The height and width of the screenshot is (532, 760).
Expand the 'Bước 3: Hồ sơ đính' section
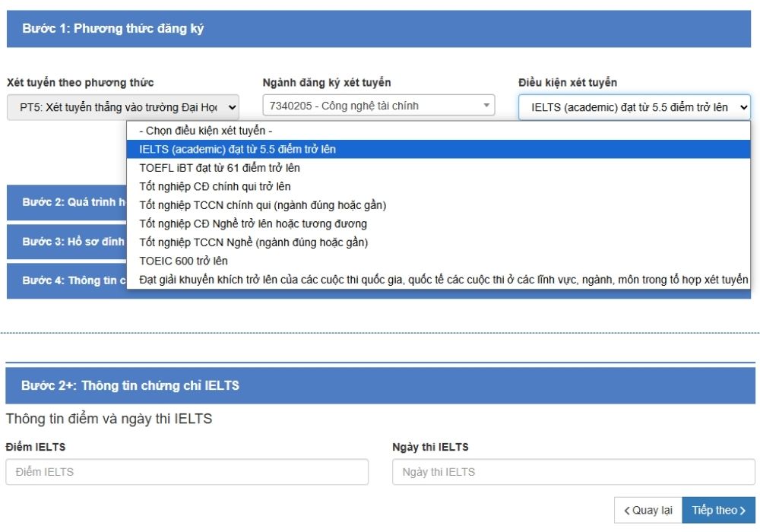tap(67, 242)
